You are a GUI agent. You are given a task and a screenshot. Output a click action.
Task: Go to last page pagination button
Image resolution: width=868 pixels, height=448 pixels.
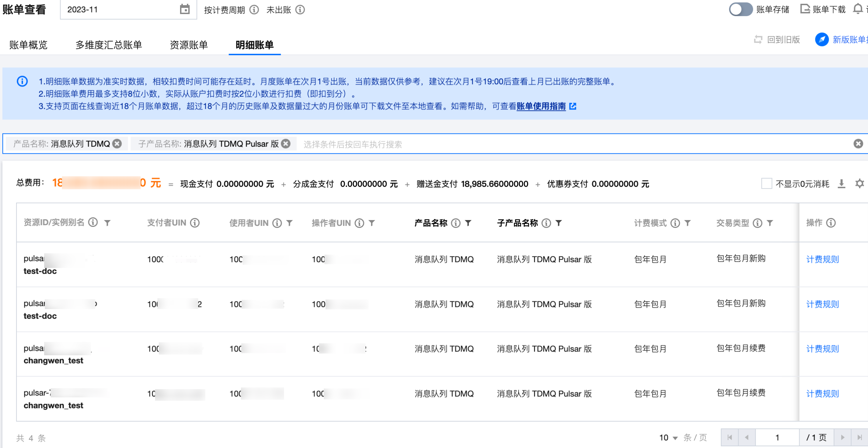point(859,437)
